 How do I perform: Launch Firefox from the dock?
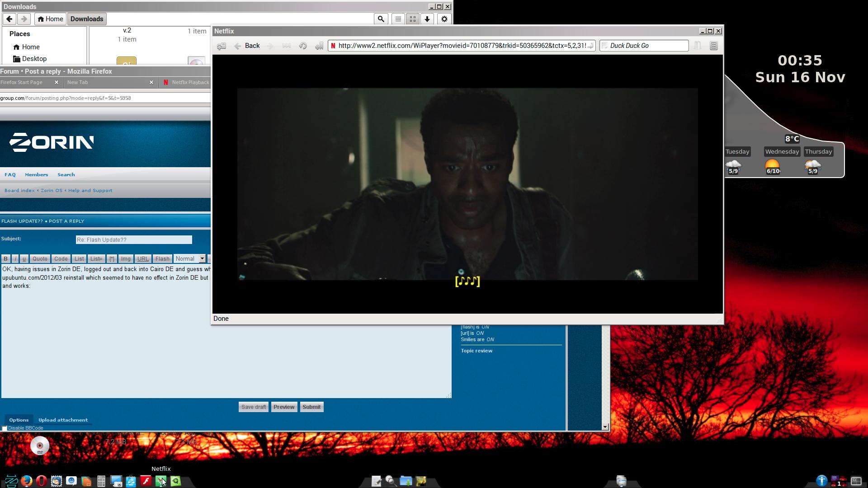(x=26, y=481)
